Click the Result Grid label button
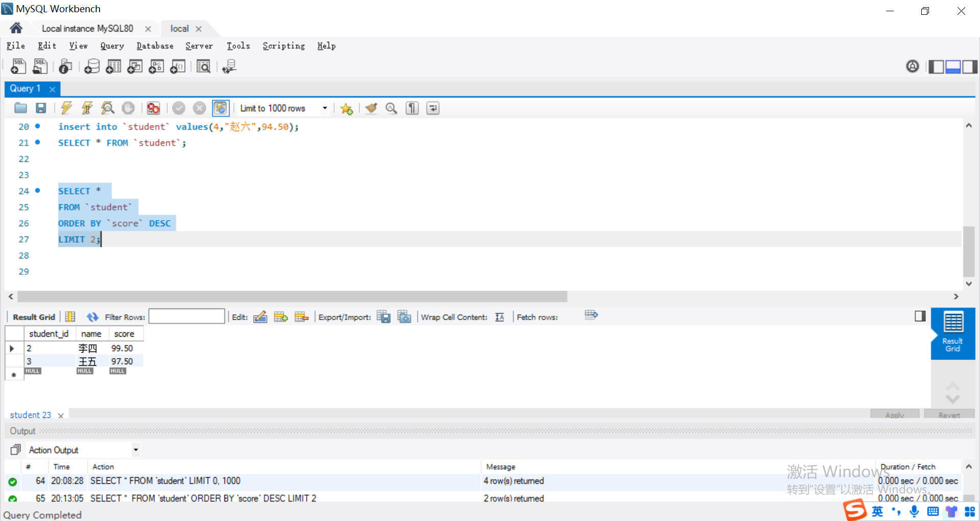Viewport: 980px width, 521px height. (34, 317)
